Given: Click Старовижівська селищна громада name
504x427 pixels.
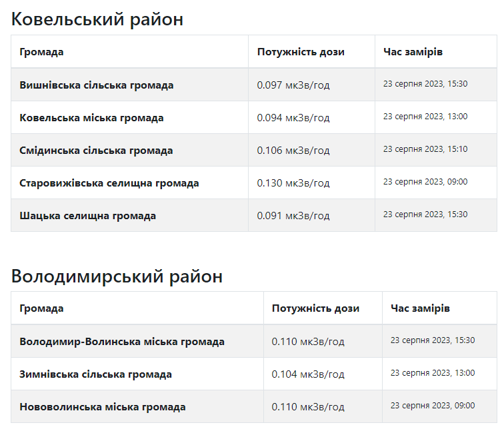Looking at the screenshot, I should 109,183.
